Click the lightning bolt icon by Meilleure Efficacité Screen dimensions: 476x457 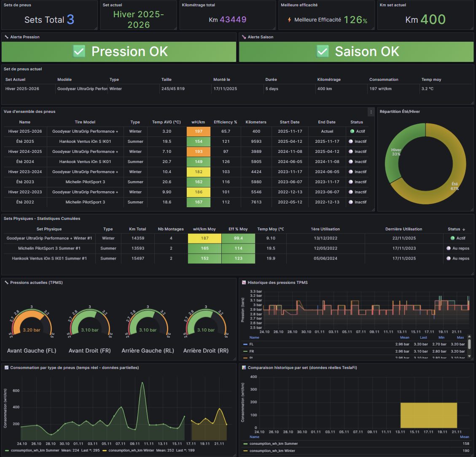(289, 20)
